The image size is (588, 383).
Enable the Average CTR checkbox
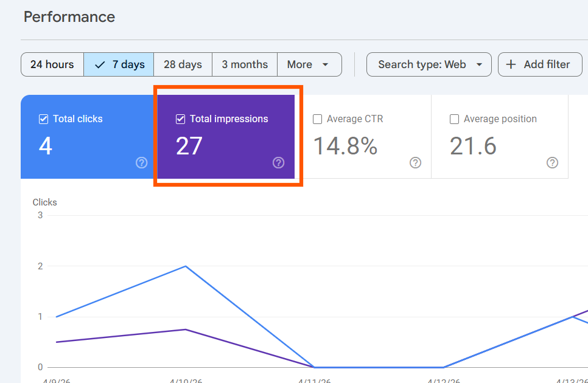pos(317,119)
